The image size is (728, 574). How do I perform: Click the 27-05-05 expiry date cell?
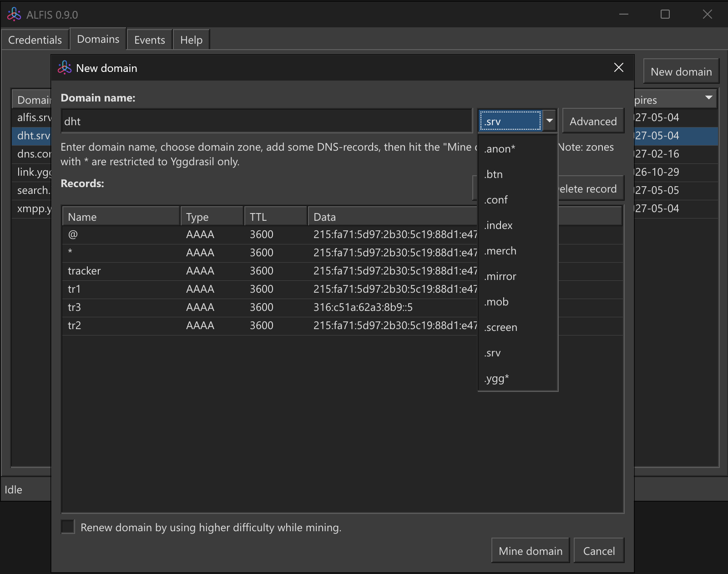[676, 190]
